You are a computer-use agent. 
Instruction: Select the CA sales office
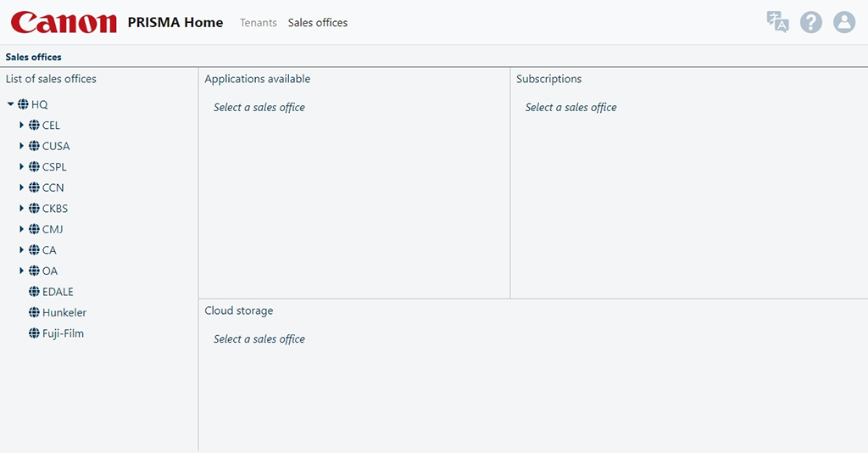pos(49,250)
